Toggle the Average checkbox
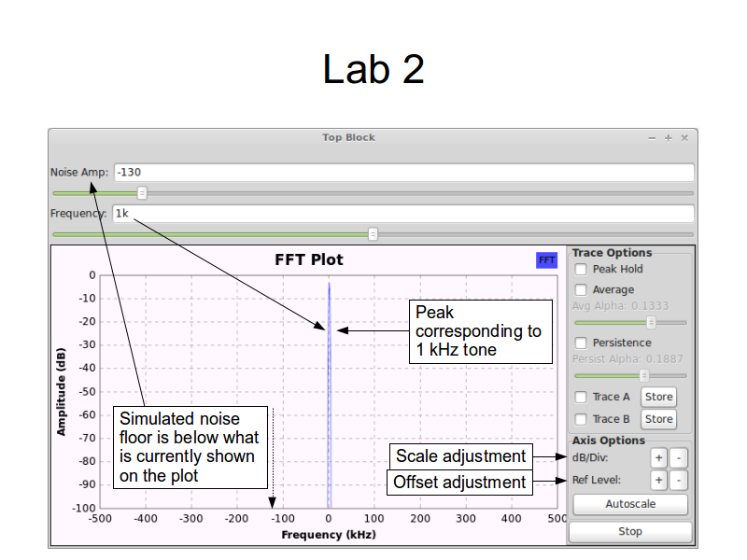 (x=581, y=290)
